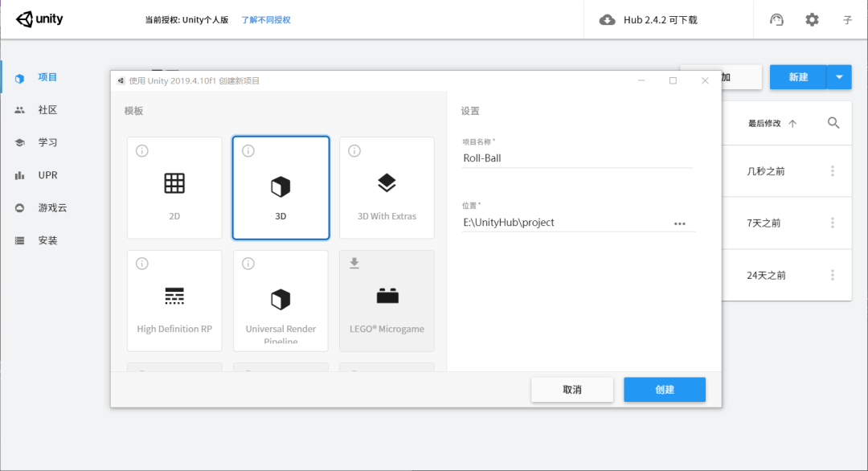Show info for the 2D template
The width and height of the screenshot is (868, 471).
click(x=142, y=150)
